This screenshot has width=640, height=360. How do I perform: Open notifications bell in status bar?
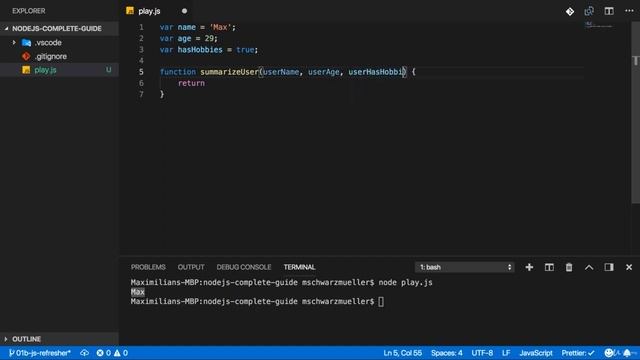tap(627, 353)
